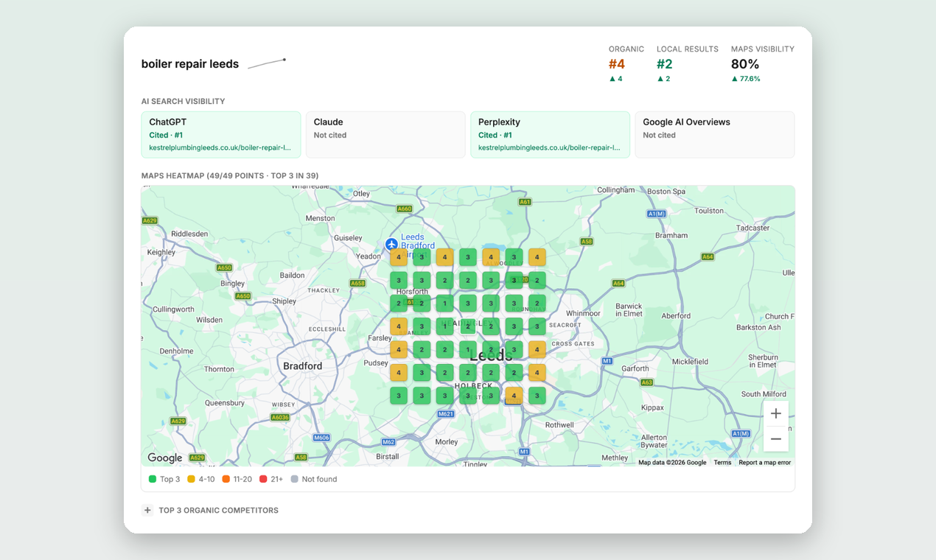Click the A660 road shield
The width and height of the screenshot is (936, 560).
405,209
